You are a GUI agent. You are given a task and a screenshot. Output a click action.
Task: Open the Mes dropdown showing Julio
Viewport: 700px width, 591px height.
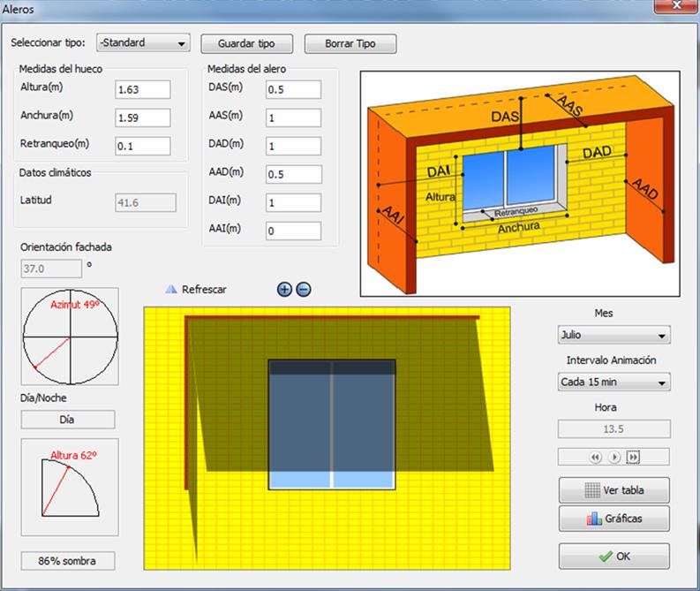pos(613,336)
